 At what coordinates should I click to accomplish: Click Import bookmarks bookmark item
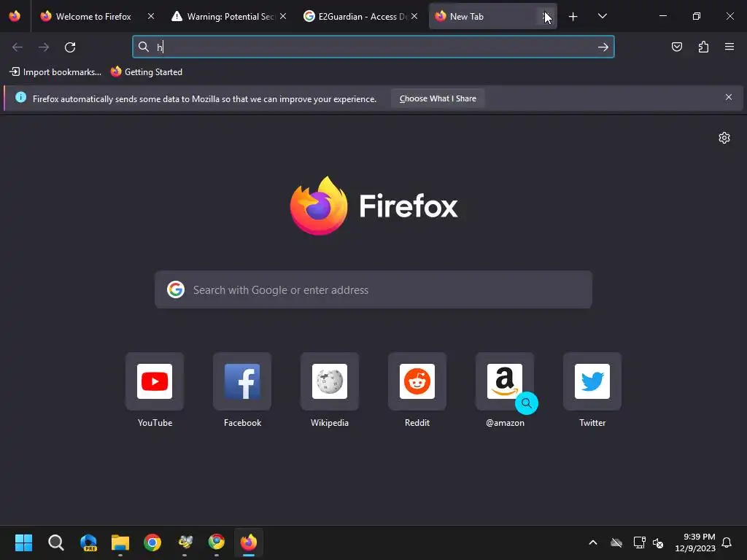[x=55, y=72]
